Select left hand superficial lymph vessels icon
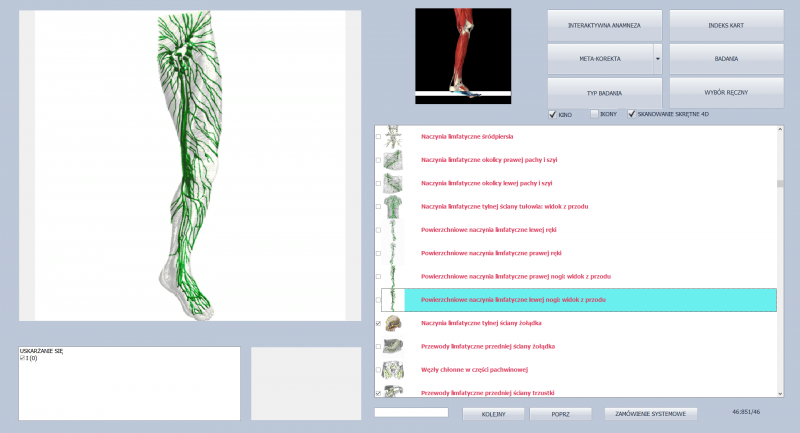Screen dimensions: 800x433 pos(395,229)
